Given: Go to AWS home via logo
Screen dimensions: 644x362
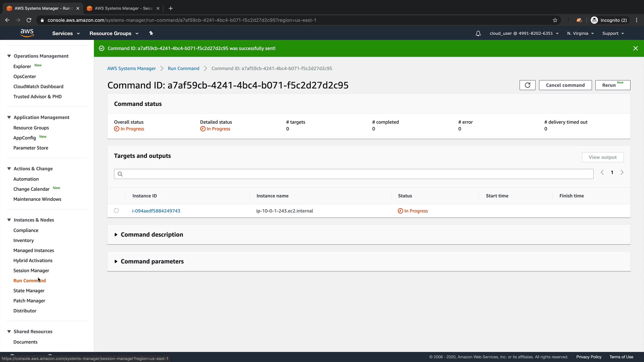Looking at the screenshot, I should click(x=27, y=33).
